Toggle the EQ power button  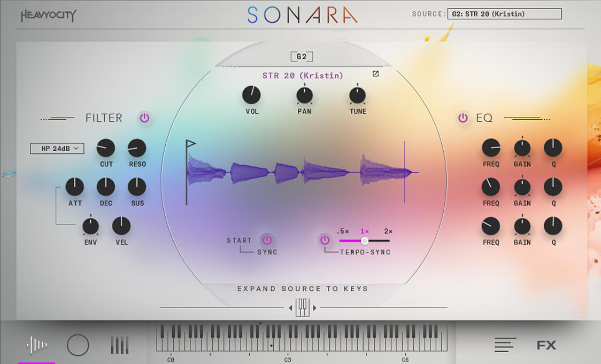[463, 118]
